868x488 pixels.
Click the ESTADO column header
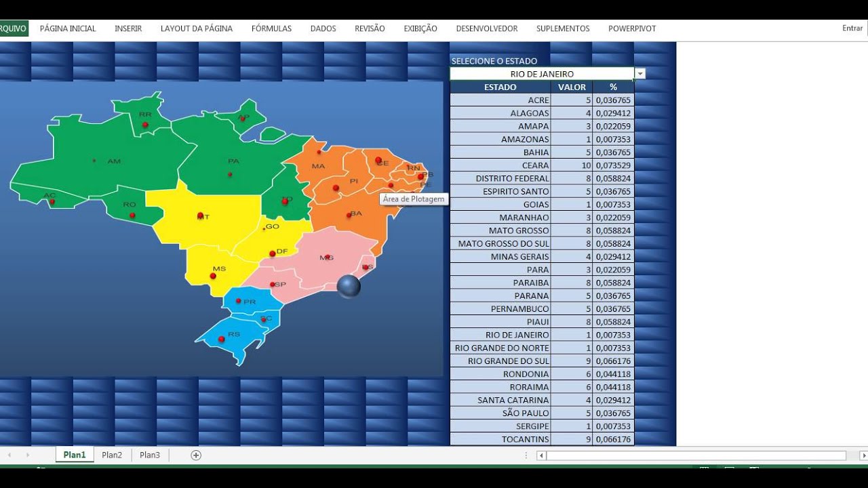[500, 87]
